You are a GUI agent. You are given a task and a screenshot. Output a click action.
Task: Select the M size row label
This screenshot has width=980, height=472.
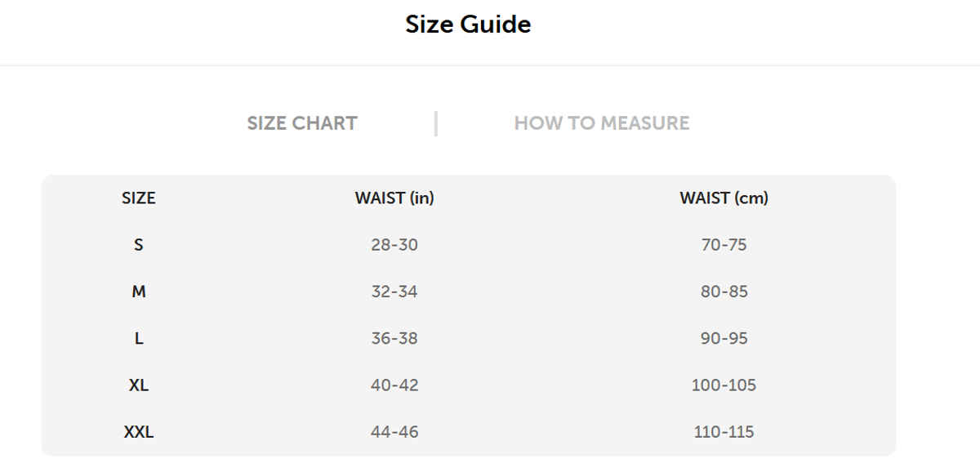click(x=139, y=292)
